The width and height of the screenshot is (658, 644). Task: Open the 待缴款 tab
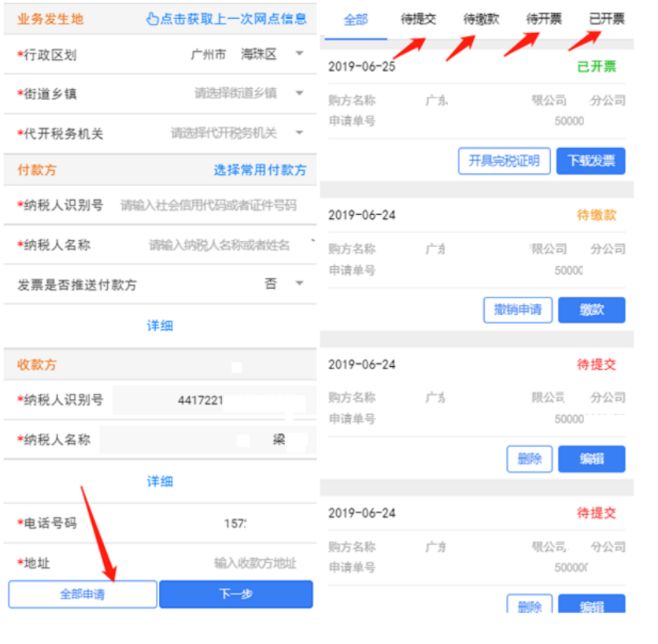(x=481, y=19)
